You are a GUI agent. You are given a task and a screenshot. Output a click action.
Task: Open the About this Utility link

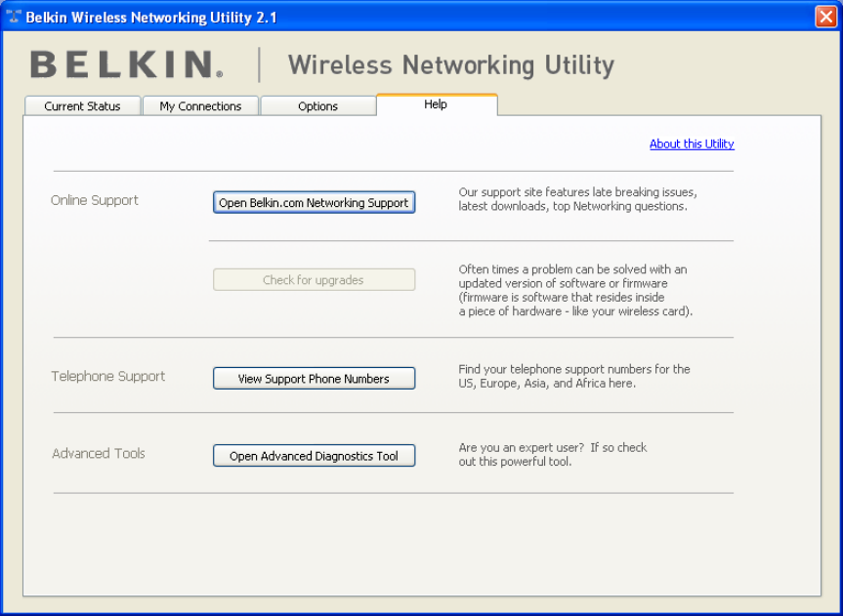tap(692, 144)
